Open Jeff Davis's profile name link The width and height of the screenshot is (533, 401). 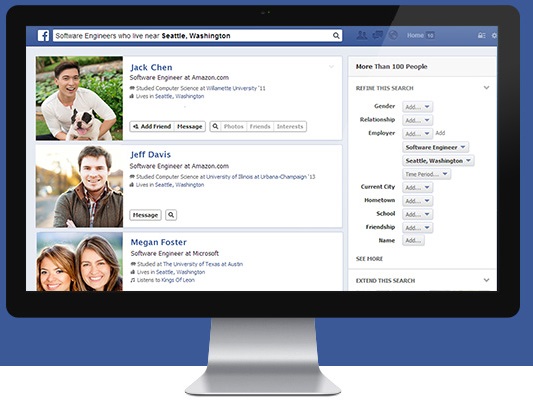point(151,155)
